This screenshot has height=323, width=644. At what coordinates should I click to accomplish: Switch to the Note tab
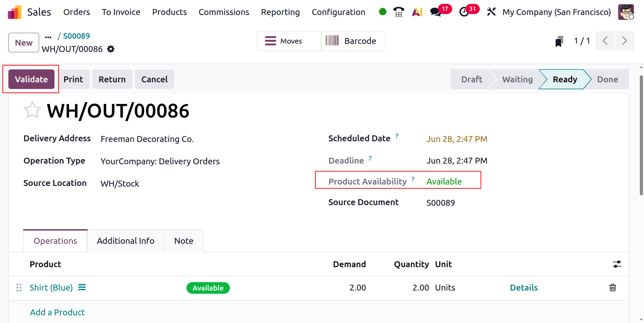[x=184, y=241]
